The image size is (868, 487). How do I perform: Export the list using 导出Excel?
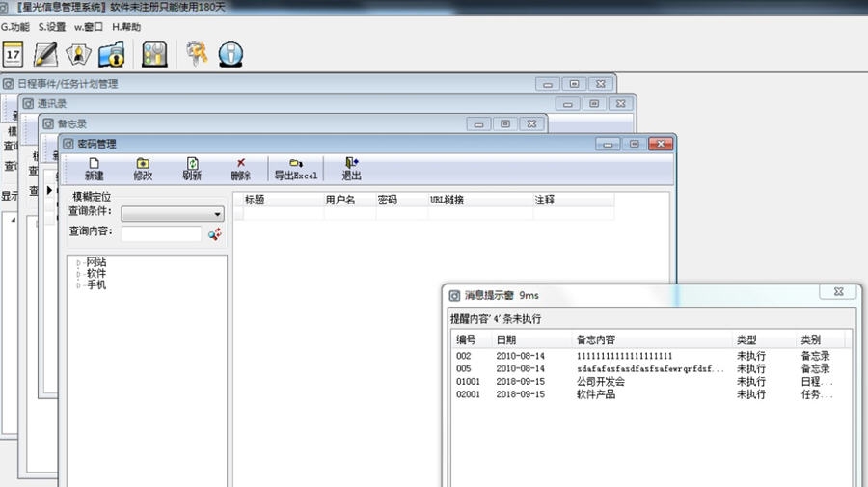295,170
